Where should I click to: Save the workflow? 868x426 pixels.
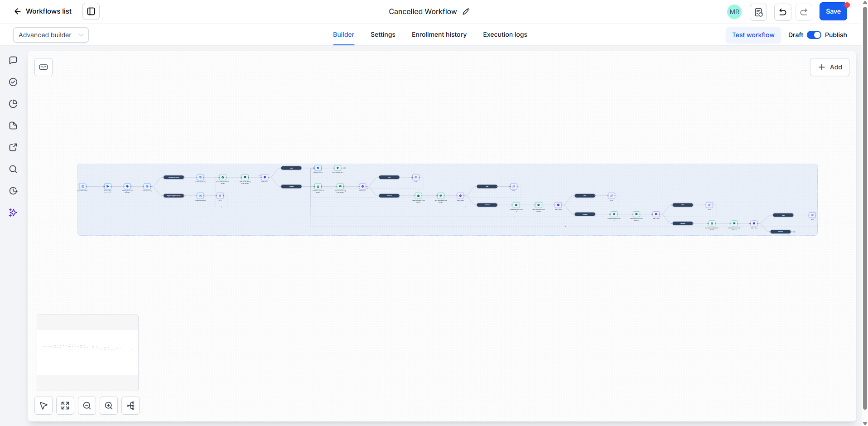pyautogui.click(x=833, y=11)
